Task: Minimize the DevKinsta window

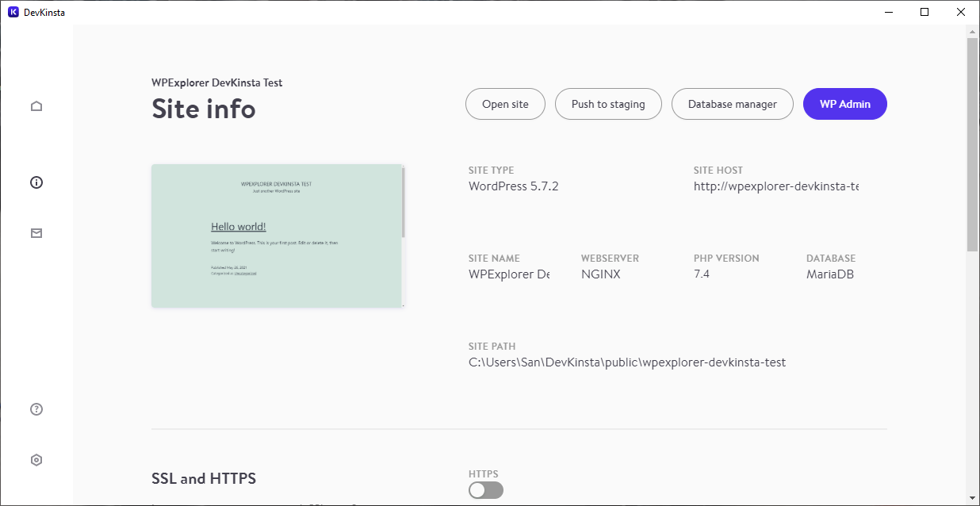Action: tap(888, 12)
